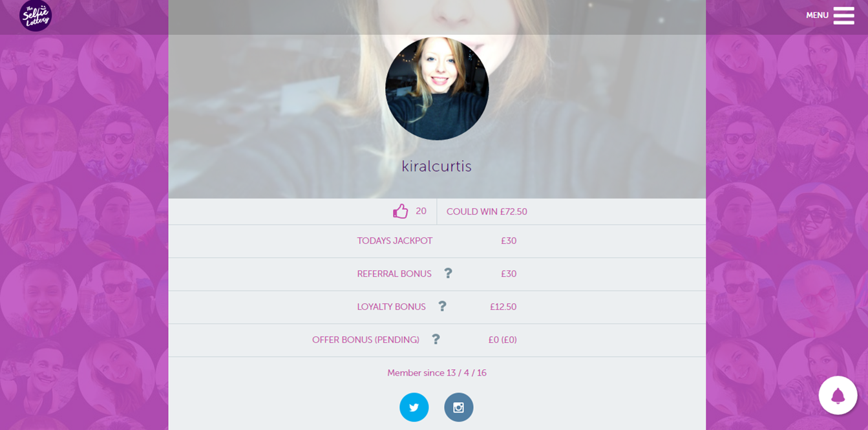Screen dimensions: 868x430
Task: Like the selfie with thumbs-up icon
Action: point(401,211)
